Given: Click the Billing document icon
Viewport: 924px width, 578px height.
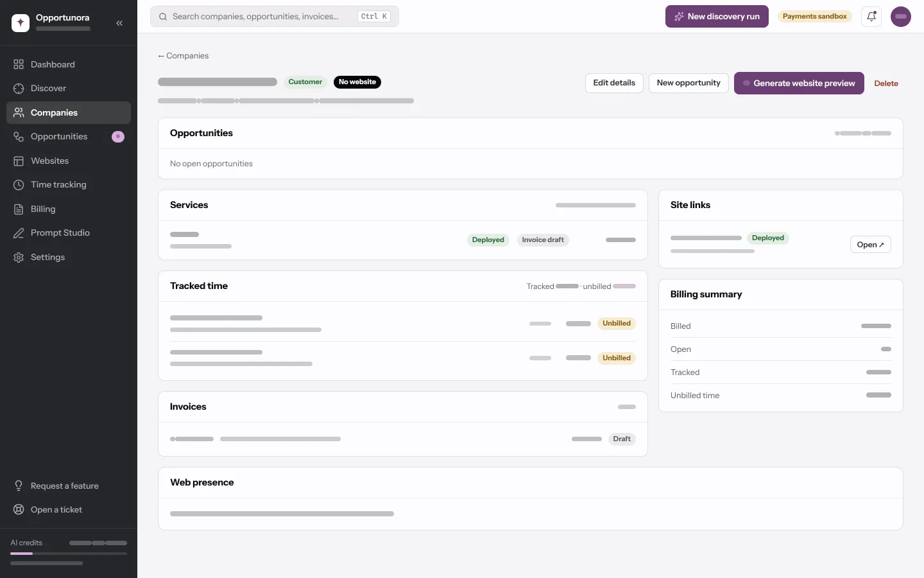Looking at the screenshot, I should (x=19, y=209).
